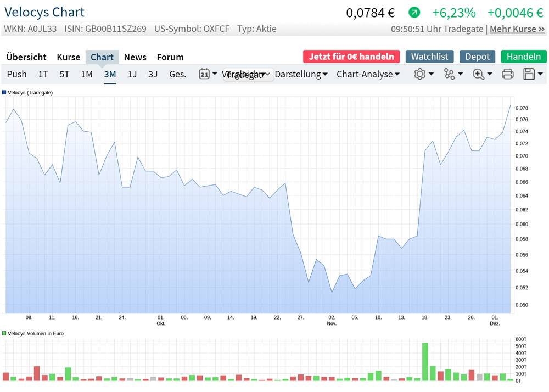This screenshot has height=392, width=549.
Task: Click the 09:50:51 Uhr Tradegate timestamp
Action: (437, 29)
